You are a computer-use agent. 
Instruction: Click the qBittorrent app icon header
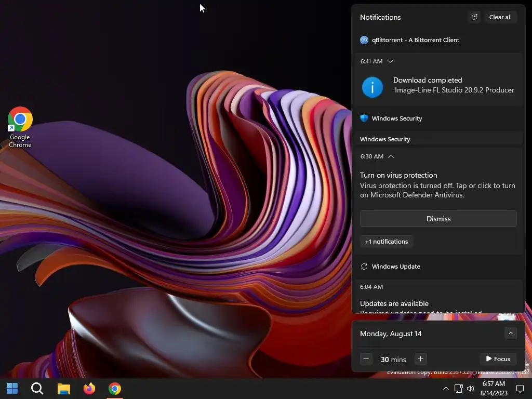click(364, 40)
